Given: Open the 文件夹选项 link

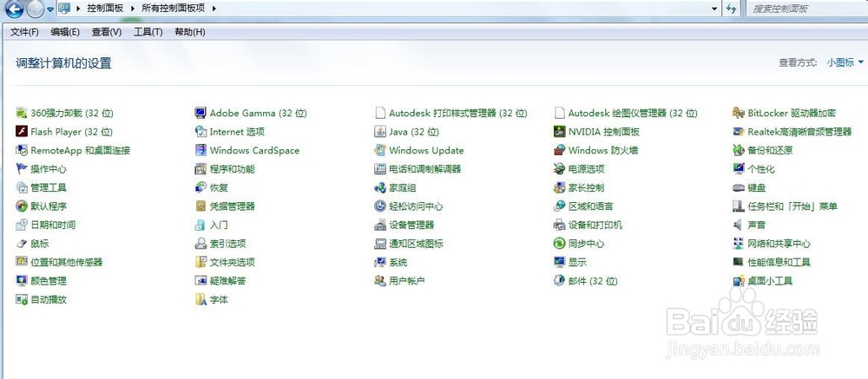Looking at the screenshot, I should tap(232, 262).
